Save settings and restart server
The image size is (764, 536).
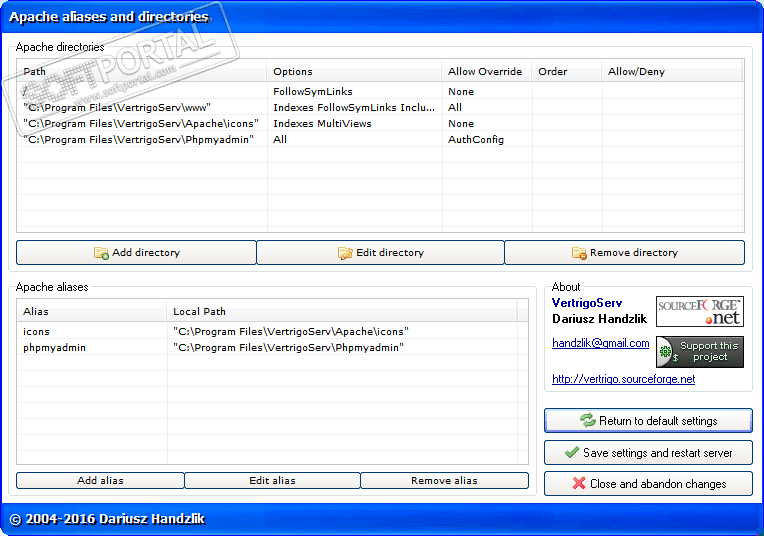tap(648, 453)
